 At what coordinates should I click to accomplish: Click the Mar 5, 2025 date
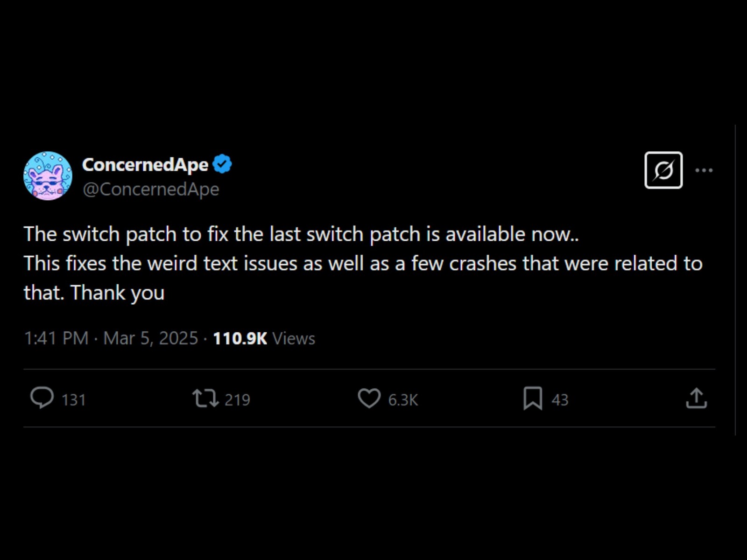pos(150,338)
